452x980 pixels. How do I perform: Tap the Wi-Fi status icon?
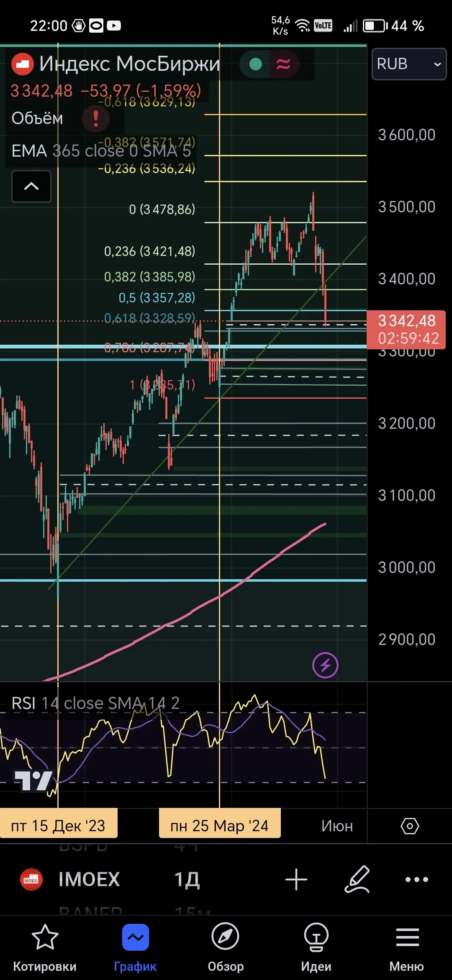[303, 26]
